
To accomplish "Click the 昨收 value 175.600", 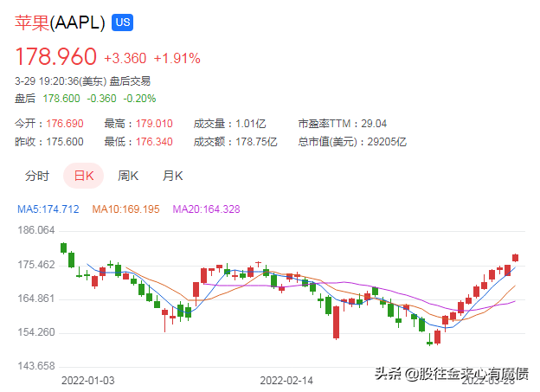I will pos(65,142).
